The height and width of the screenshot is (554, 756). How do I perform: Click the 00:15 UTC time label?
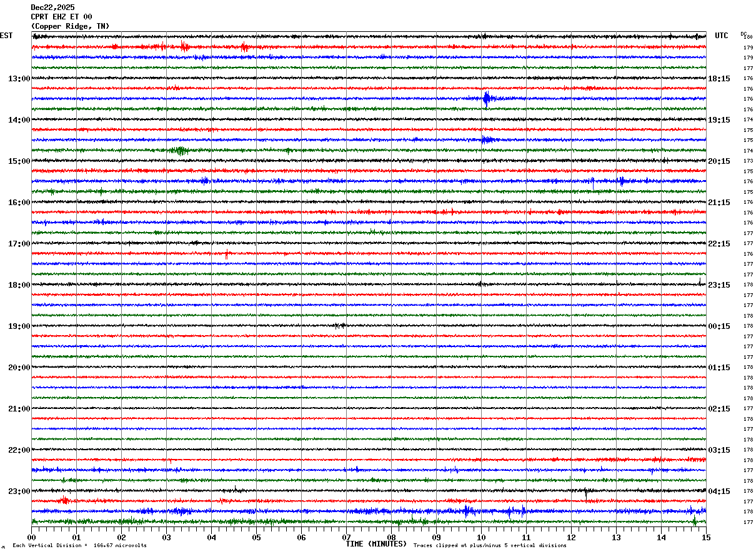tap(719, 326)
